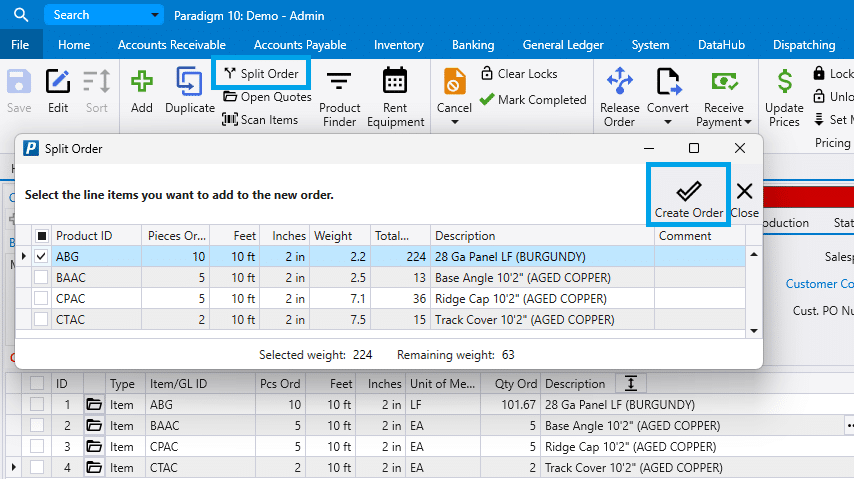Open the DataHub tab
This screenshot has width=854, height=479.
[722, 45]
